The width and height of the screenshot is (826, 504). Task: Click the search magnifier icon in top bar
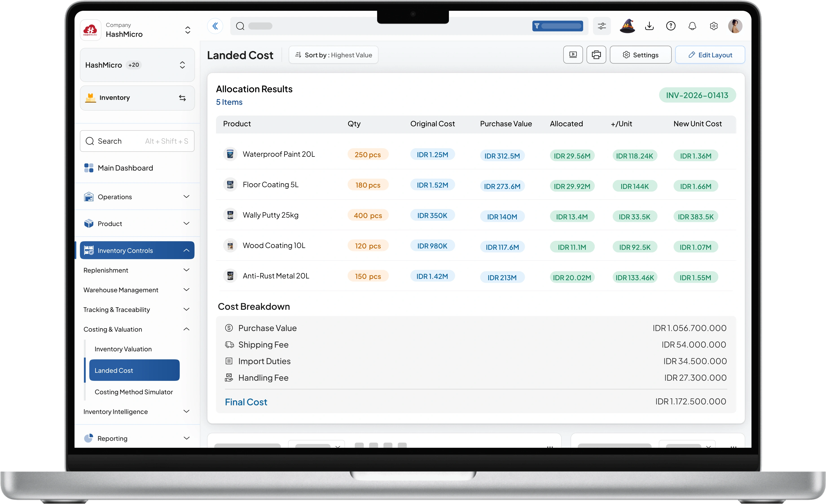(x=240, y=26)
